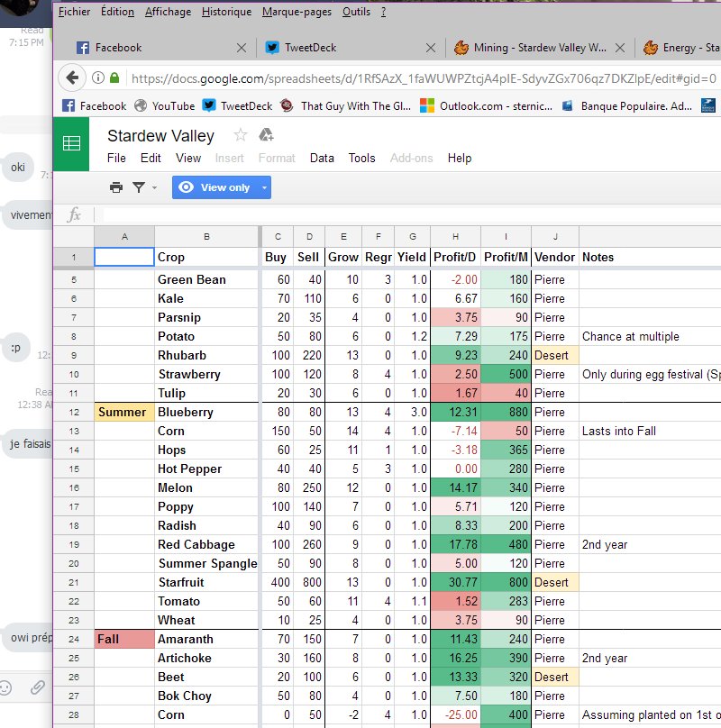
Task: Open the Facebook bookmark
Action: 95,105
